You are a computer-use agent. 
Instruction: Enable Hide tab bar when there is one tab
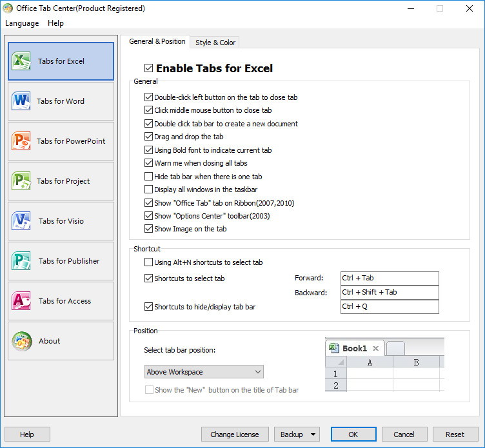point(148,176)
